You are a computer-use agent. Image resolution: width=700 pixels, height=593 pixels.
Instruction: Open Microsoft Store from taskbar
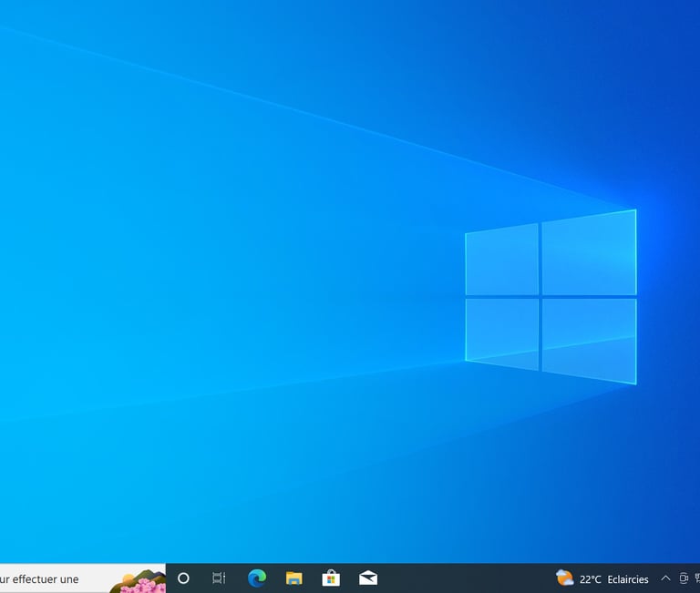tap(331, 578)
